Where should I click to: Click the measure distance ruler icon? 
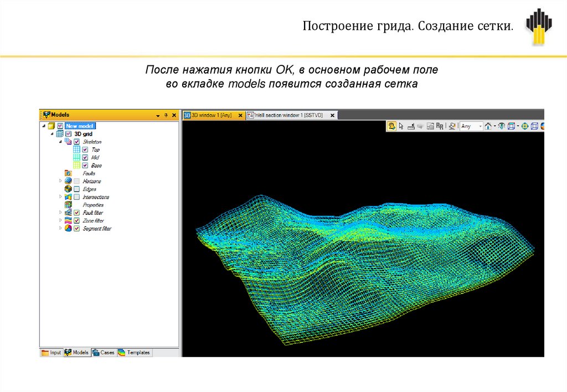pos(411,126)
